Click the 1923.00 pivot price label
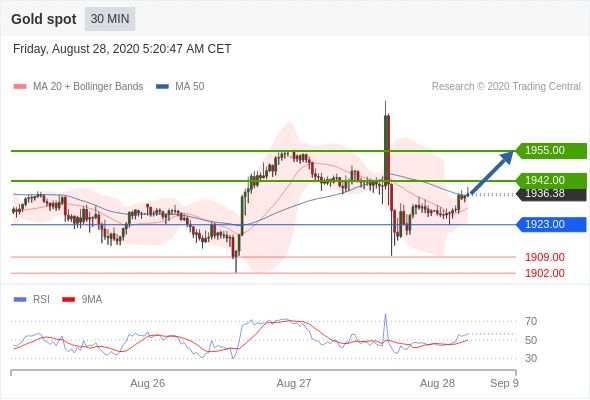Screen dimensions: 590x400 pyautogui.click(x=551, y=225)
